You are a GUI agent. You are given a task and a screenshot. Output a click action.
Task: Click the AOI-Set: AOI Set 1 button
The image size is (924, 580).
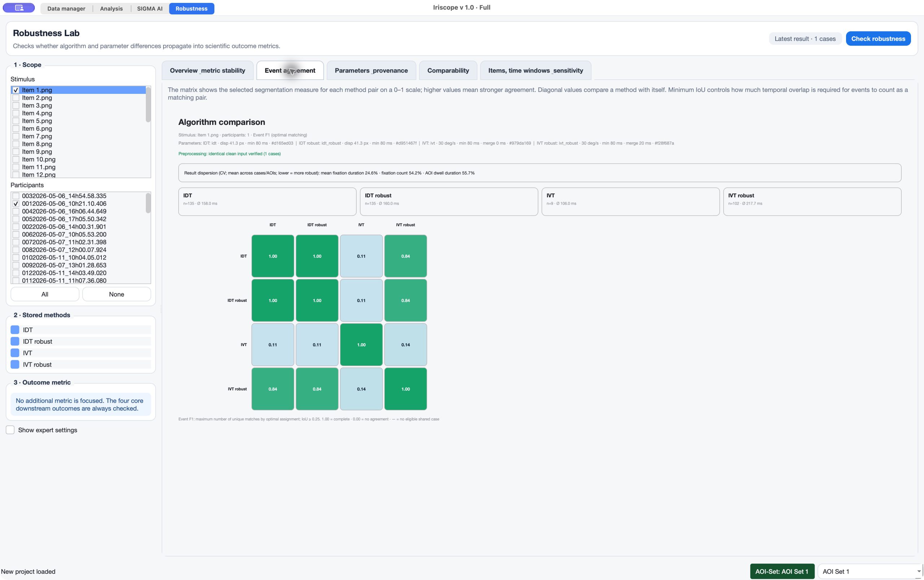(782, 571)
